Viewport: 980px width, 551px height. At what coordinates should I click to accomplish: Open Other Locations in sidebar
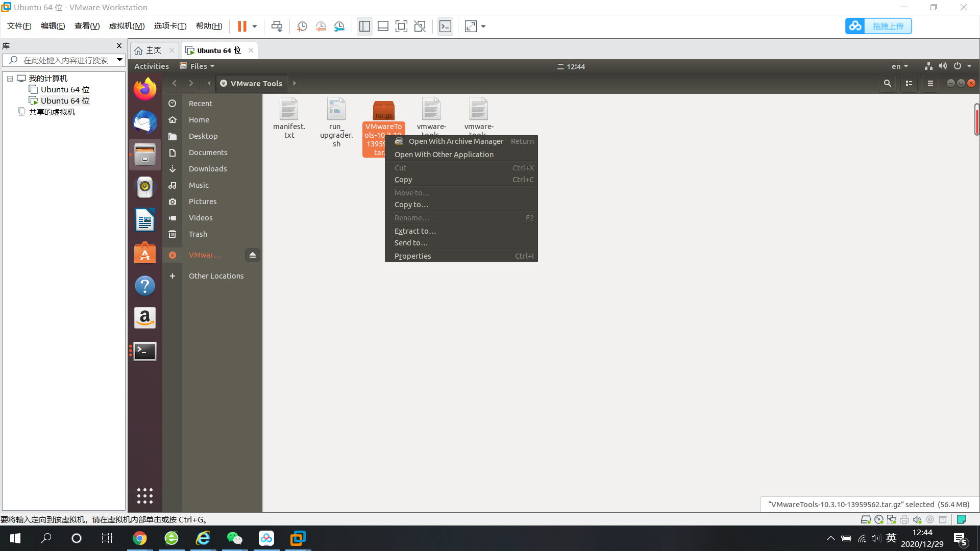click(x=216, y=276)
